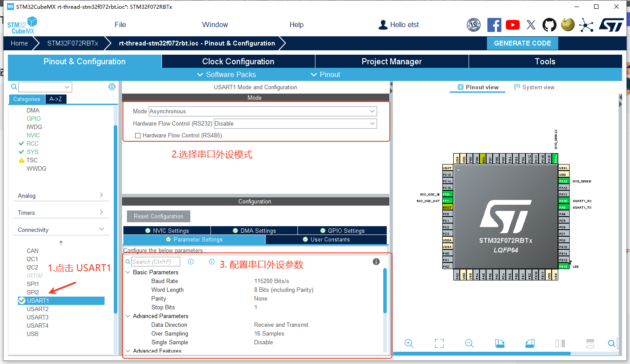This screenshot has height=364, width=630.
Task: Open the Facebook link icon
Action: pyautogui.click(x=494, y=25)
